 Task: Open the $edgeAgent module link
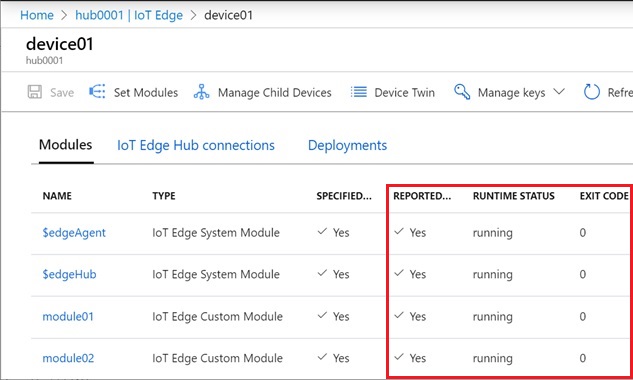tap(74, 233)
